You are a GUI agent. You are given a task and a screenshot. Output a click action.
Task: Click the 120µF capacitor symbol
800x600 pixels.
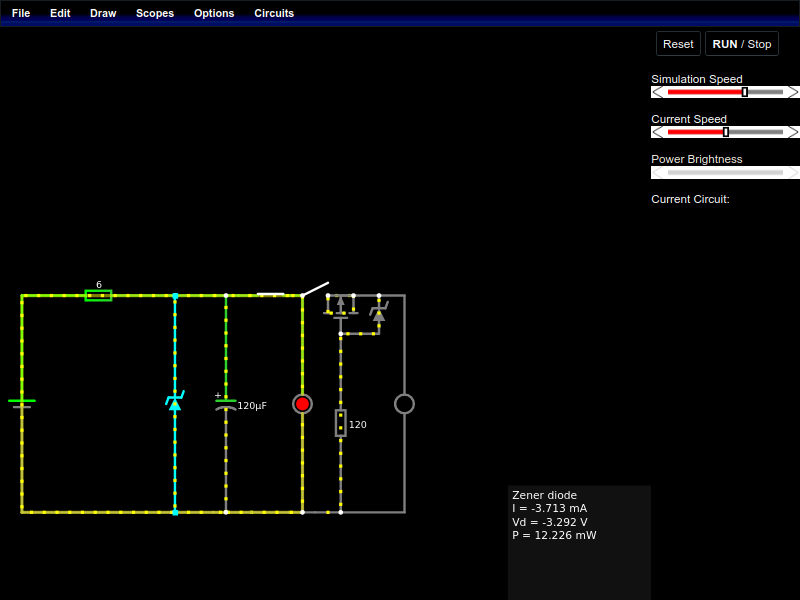[x=226, y=404]
